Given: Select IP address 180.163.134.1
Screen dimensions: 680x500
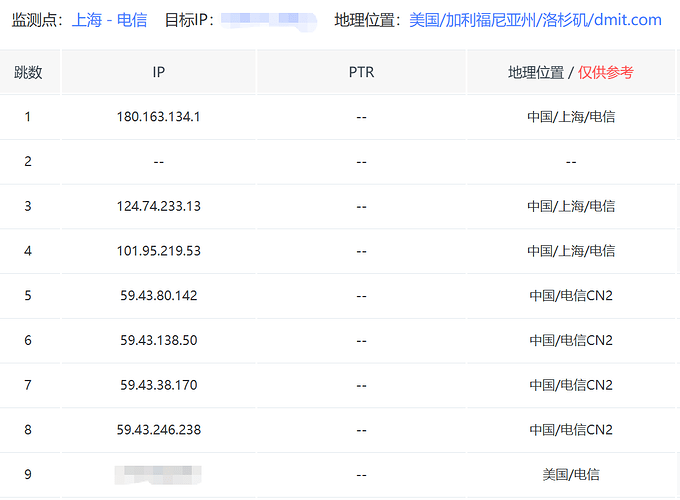Looking at the screenshot, I should coord(159,117).
